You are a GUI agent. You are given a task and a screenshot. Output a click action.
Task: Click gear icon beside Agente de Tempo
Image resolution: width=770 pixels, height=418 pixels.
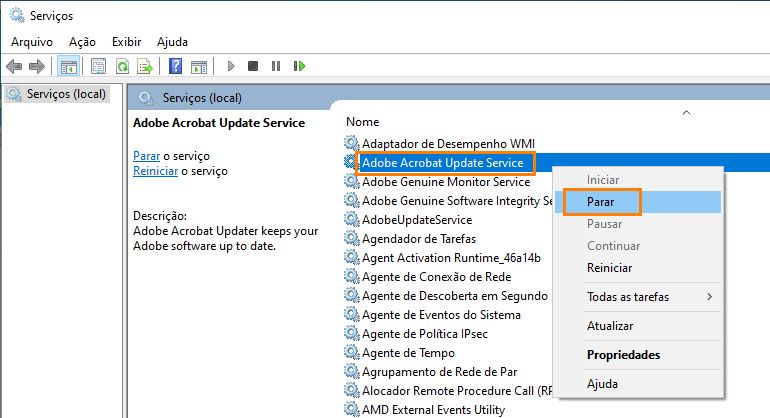(x=351, y=352)
